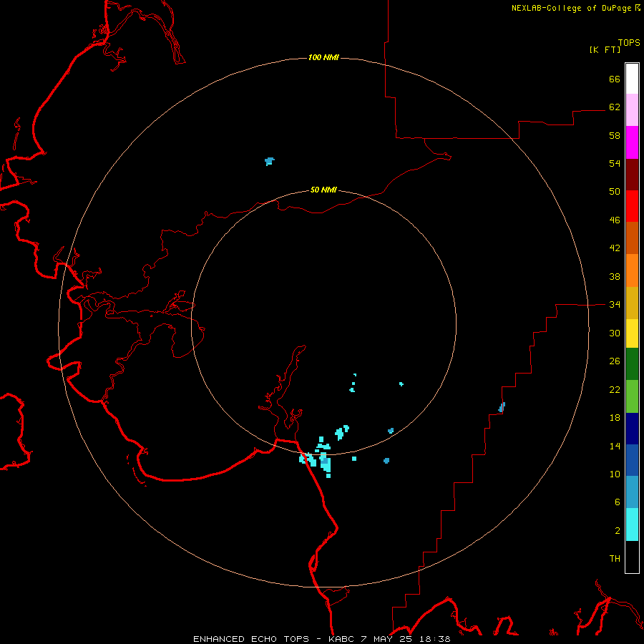
Task: Click the light green legend swatch
Action: pos(632,396)
